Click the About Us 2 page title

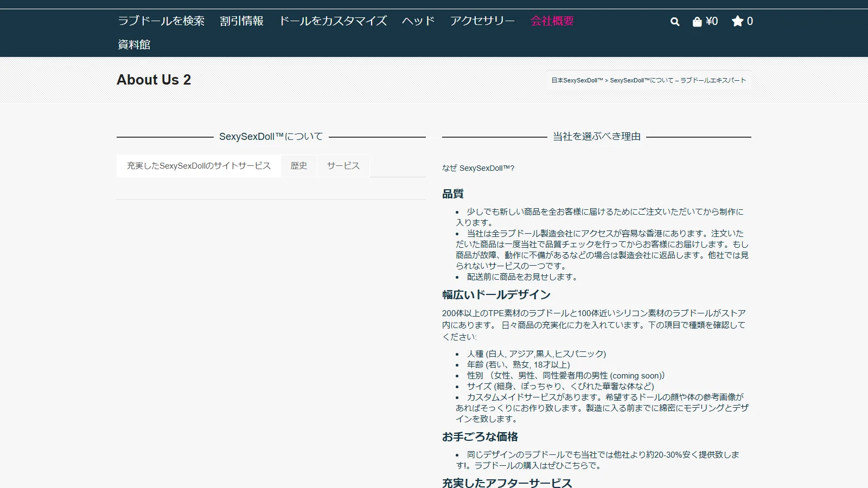(154, 80)
